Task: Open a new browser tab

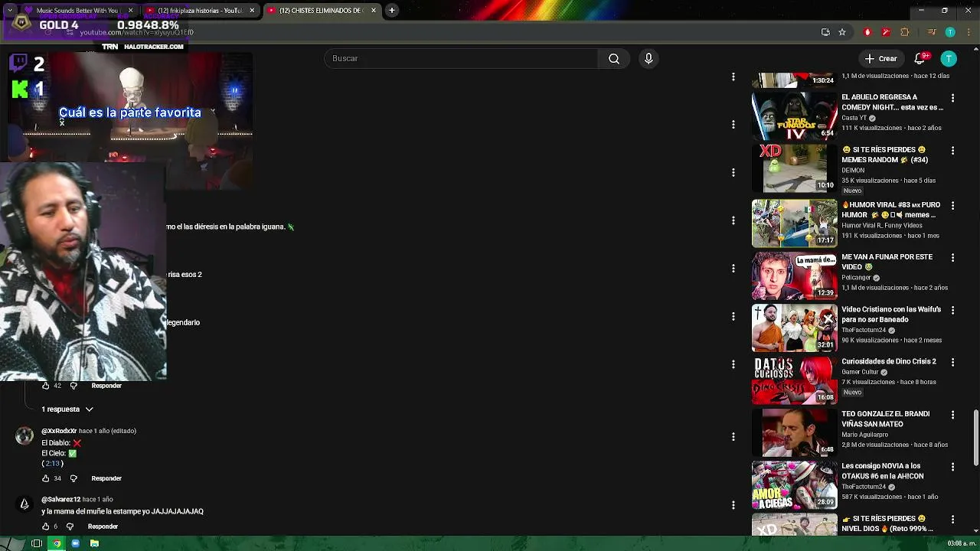Action: (391, 10)
